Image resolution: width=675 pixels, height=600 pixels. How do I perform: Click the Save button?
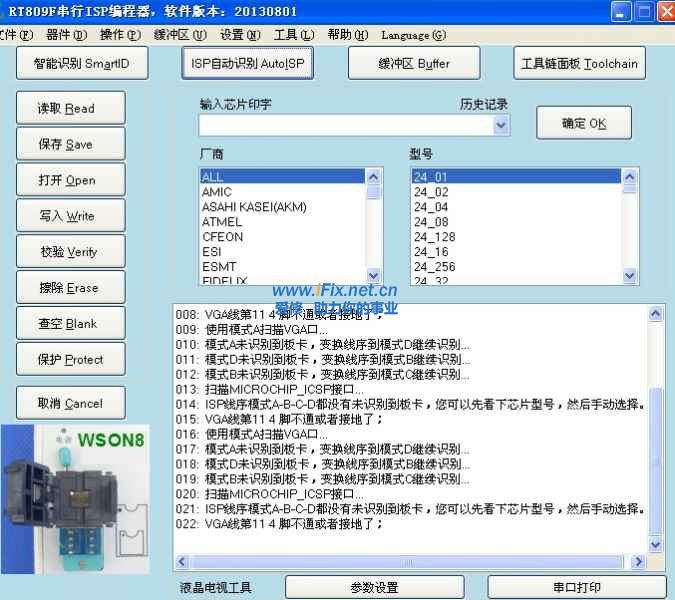(70, 144)
